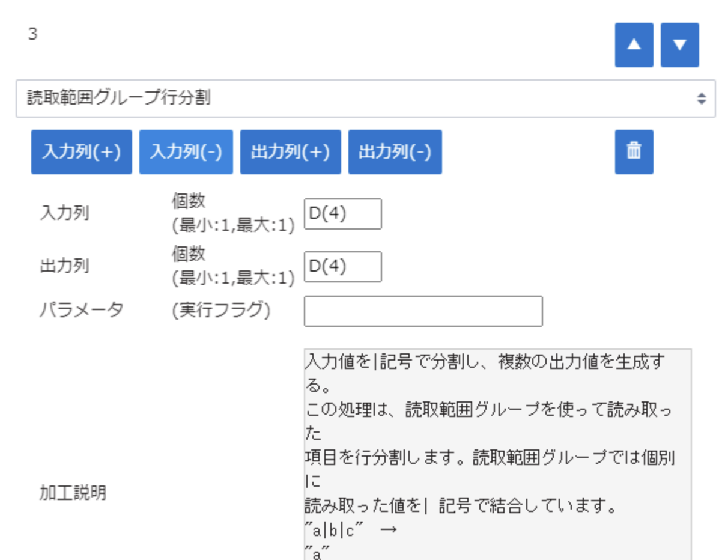Click the 入力列 row label
The image size is (728, 560).
point(64,213)
